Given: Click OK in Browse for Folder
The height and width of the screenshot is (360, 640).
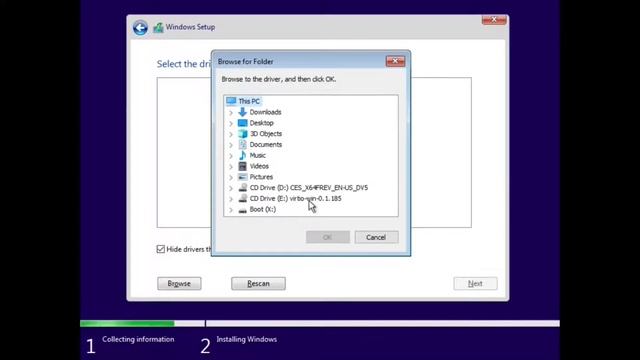Looking at the screenshot, I should (x=328, y=237).
